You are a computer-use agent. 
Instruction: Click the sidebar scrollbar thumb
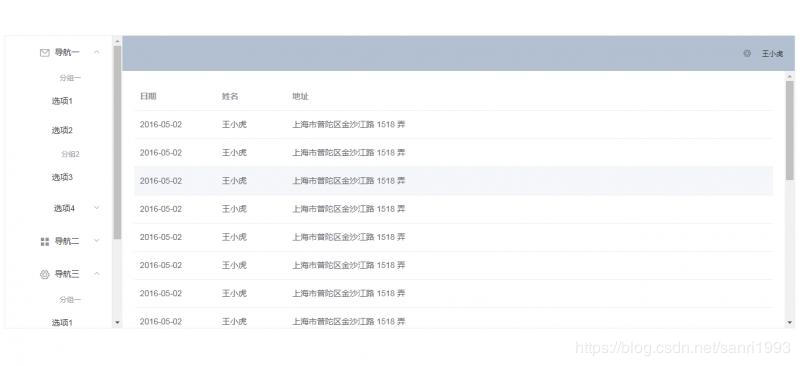(x=117, y=142)
